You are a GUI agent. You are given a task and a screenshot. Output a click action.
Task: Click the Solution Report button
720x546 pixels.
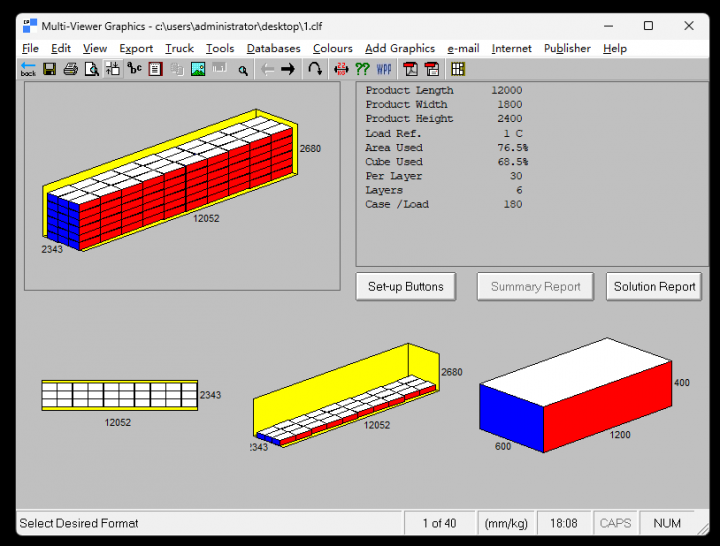pos(654,287)
